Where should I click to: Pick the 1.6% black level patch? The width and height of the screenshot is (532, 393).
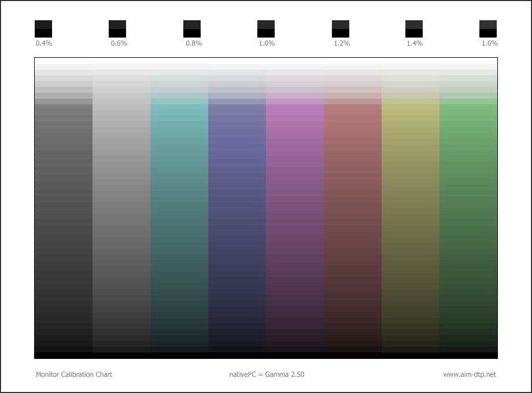point(488,29)
